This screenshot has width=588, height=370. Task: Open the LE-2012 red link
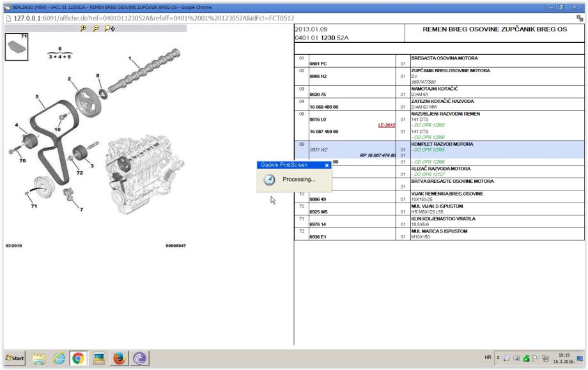[x=387, y=125]
